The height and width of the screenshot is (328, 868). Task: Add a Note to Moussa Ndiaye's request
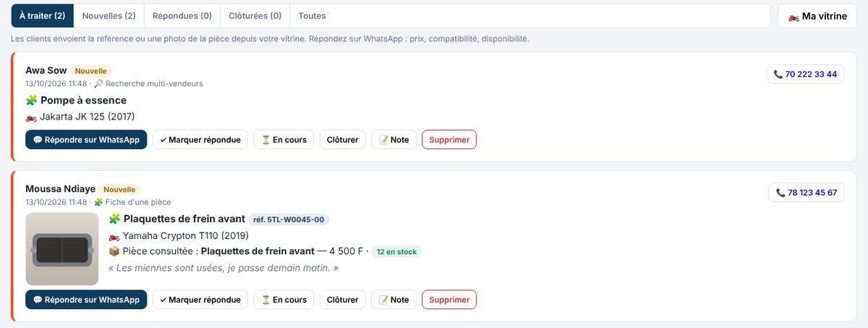[393, 300]
